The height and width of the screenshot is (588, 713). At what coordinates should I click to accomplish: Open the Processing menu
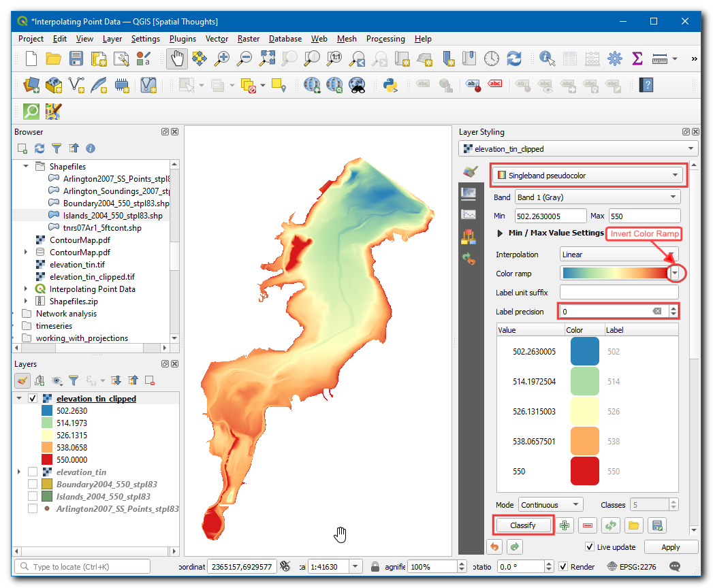385,39
